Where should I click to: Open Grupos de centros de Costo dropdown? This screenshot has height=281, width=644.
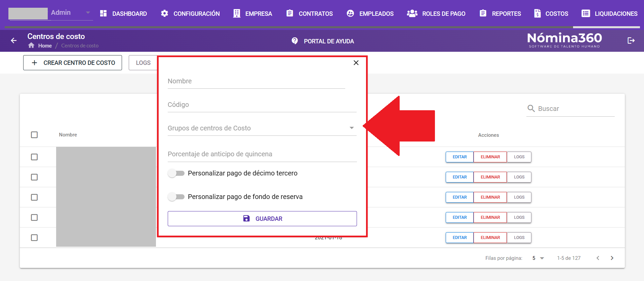pyautogui.click(x=262, y=128)
